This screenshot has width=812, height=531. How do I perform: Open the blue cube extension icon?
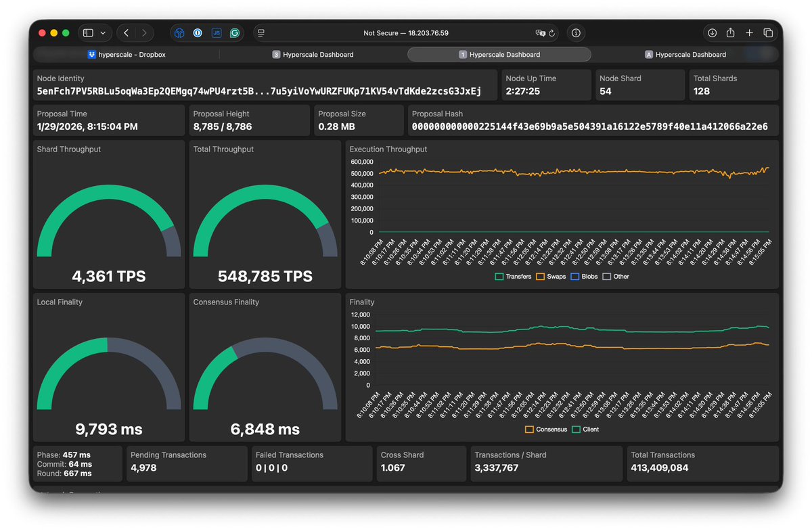point(179,32)
